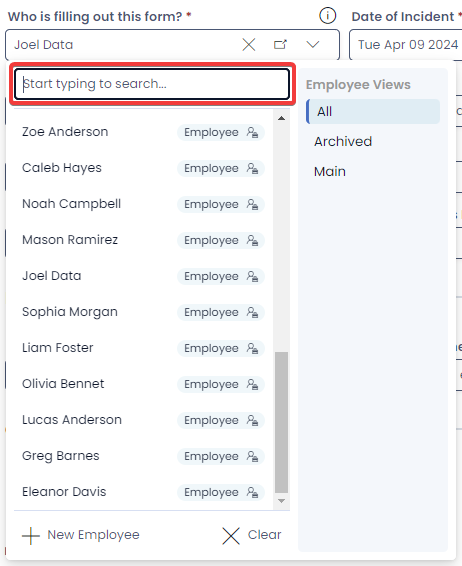Image resolution: width=462 pixels, height=566 pixels.
Task: Click the New Employee button
Action: click(x=81, y=535)
